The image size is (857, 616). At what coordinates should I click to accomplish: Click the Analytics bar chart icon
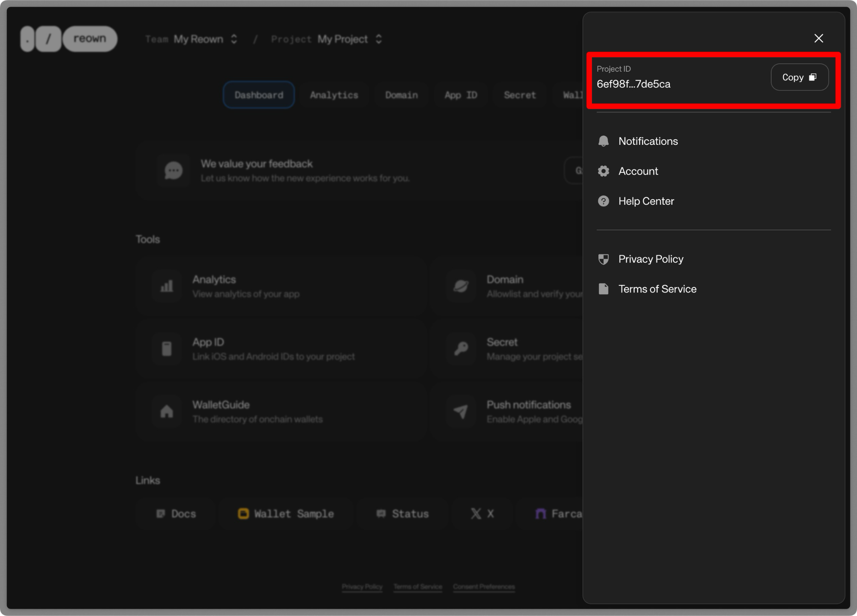(x=167, y=286)
